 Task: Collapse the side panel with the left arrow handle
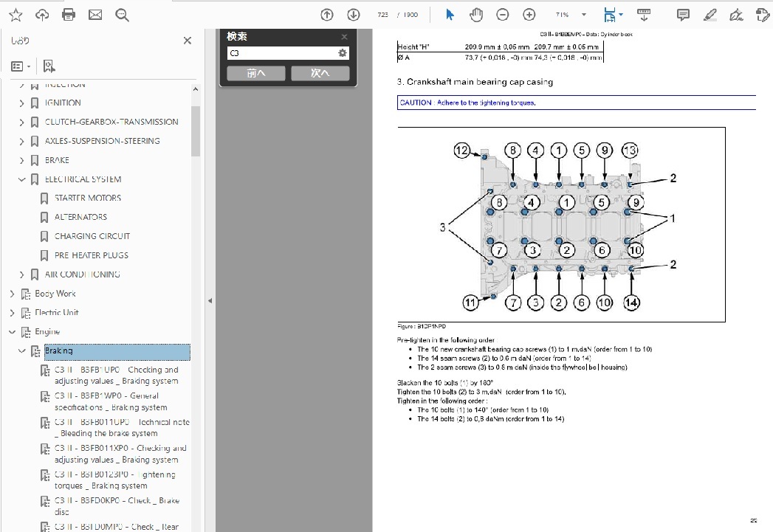[210, 300]
